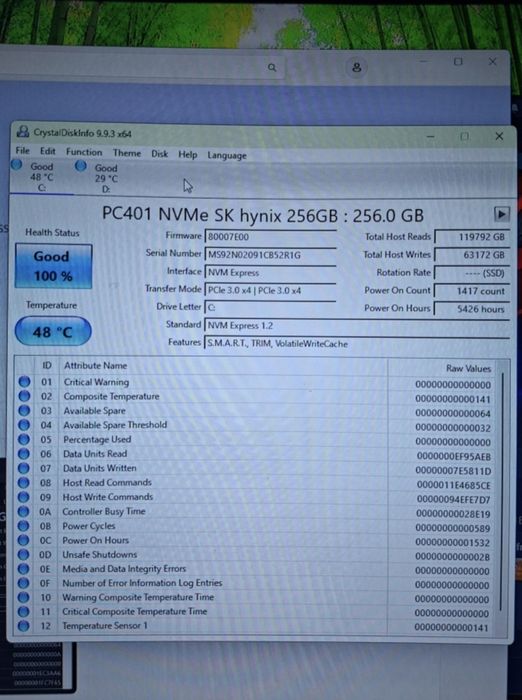Image resolution: width=522 pixels, height=700 pixels.
Task: Click the profile icon in the background window
Action: [x=356, y=67]
